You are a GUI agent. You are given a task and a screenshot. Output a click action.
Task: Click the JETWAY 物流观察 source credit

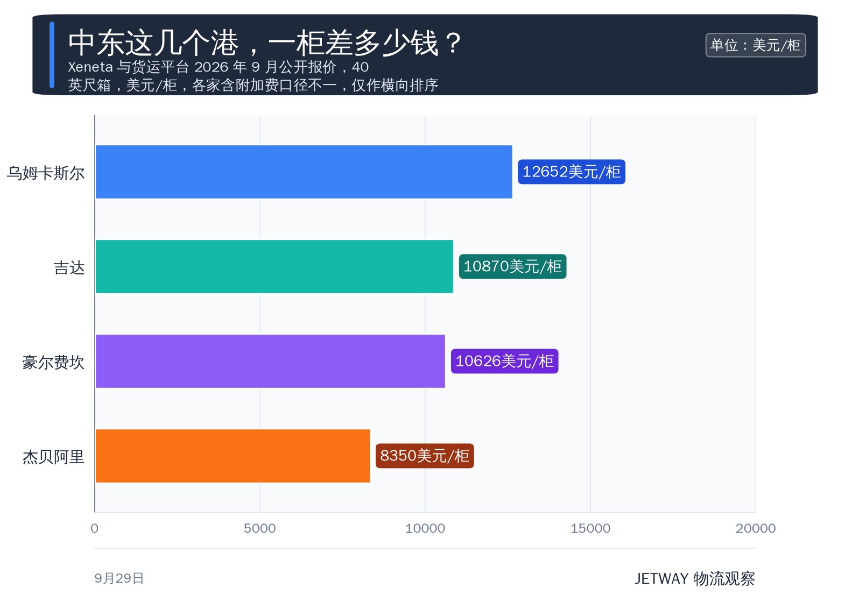pyautogui.click(x=695, y=579)
